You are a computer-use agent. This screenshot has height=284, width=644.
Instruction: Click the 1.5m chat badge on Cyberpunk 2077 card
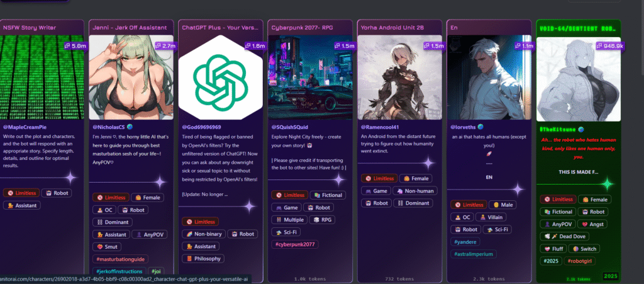coord(345,46)
